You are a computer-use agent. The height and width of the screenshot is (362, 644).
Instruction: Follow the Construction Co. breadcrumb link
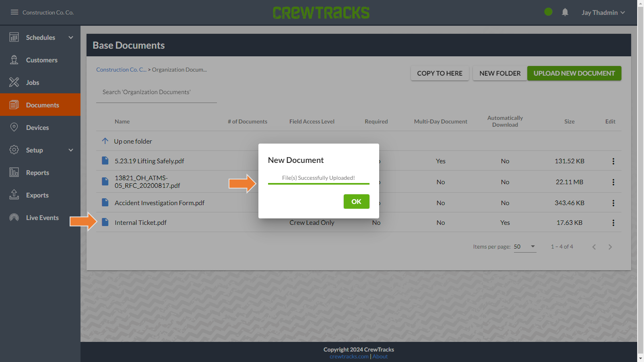click(121, 70)
